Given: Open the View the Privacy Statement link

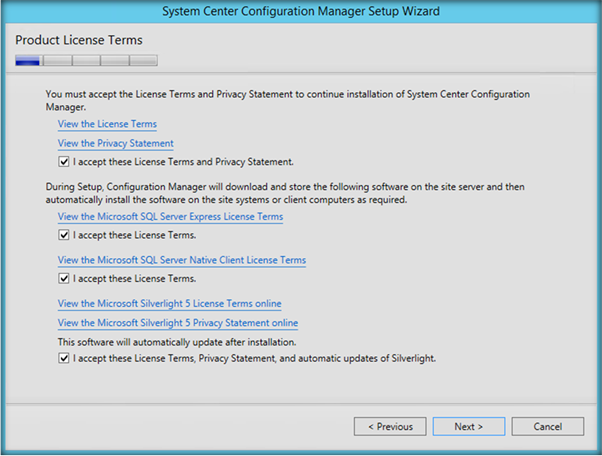Looking at the screenshot, I should (116, 143).
